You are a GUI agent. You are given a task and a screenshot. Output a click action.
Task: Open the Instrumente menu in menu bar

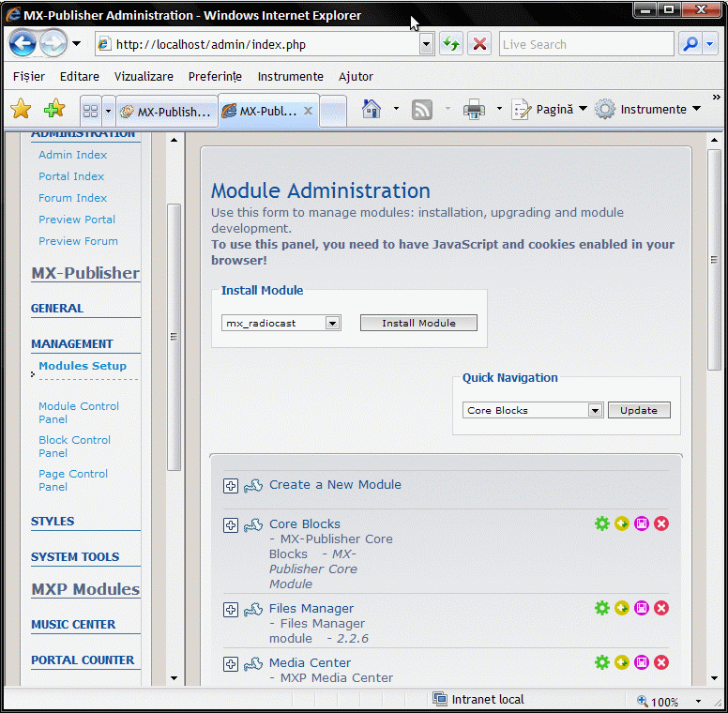[x=290, y=77]
